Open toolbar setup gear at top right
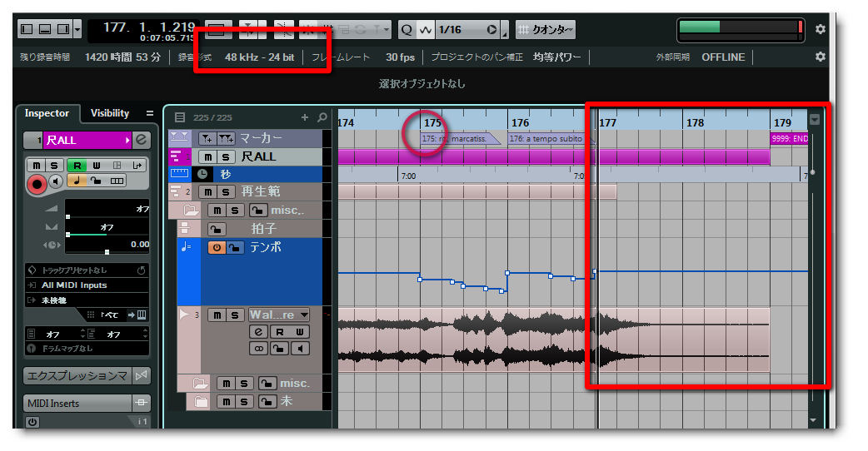 click(x=821, y=29)
